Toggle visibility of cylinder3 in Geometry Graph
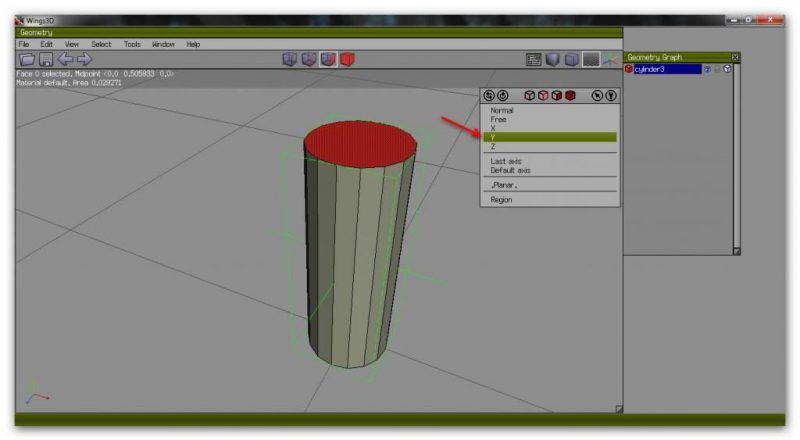 click(x=707, y=69)
